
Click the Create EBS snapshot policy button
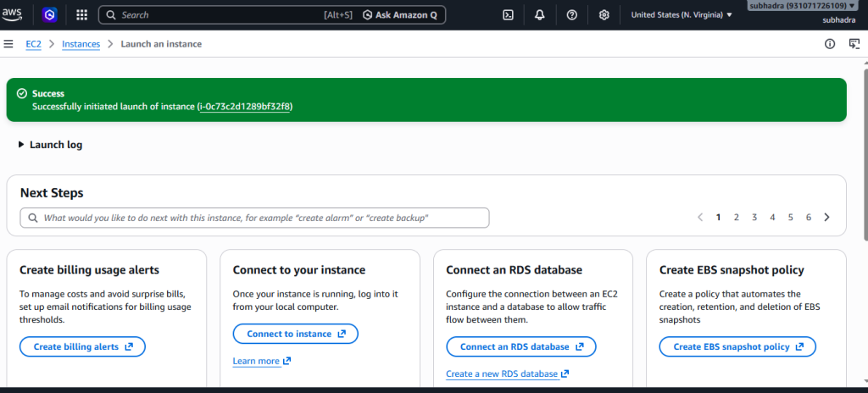[x=737, y=346]
